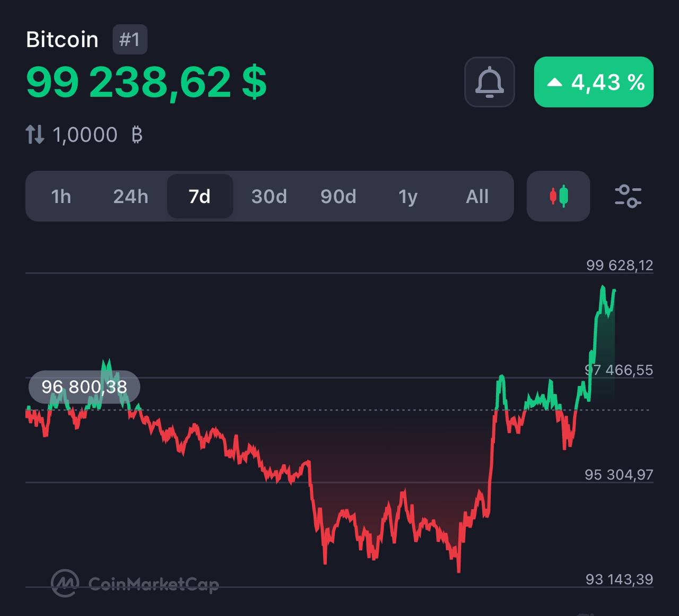Screen dimensions: 679x616
Task: Tap the Bitcoin currency symbol
Action: click(x=137, y=135)
